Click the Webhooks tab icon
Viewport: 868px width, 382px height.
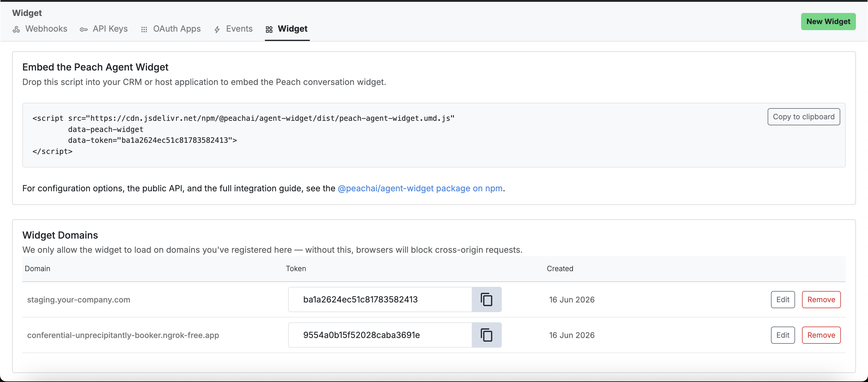16,30
